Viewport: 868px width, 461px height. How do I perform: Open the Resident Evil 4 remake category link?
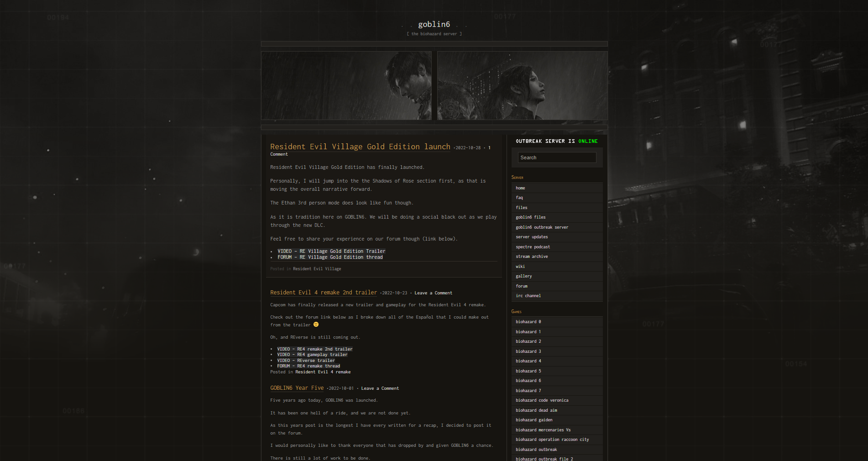[323, 372]
